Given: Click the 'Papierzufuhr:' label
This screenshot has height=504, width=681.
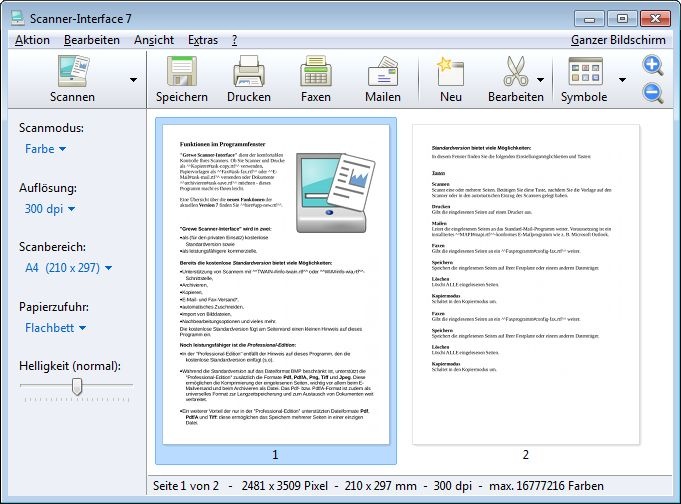Looking at the screenshot, I should pyautogui.click(x=54, y=307).
